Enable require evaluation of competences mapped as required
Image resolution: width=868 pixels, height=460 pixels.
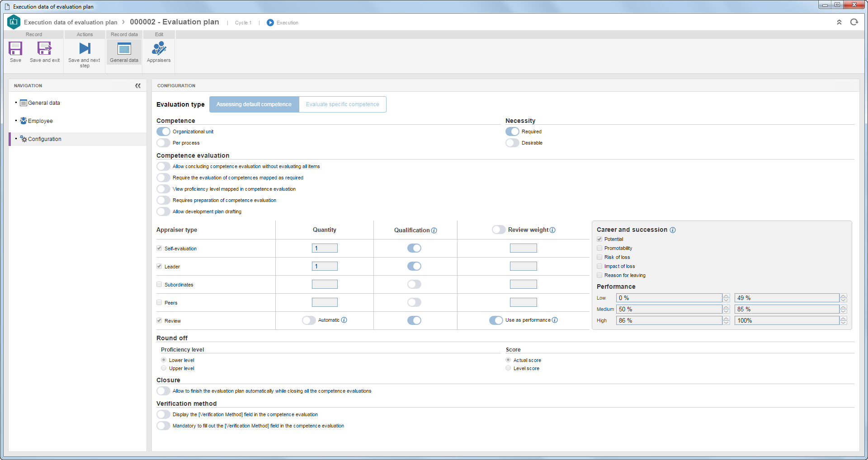coord(163,178)
